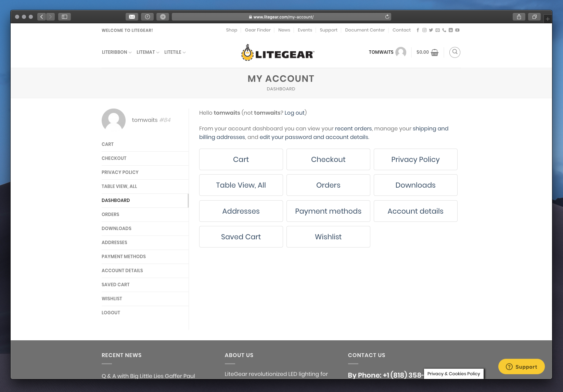Open Contact in top navigation

click(x=401, y=30)
